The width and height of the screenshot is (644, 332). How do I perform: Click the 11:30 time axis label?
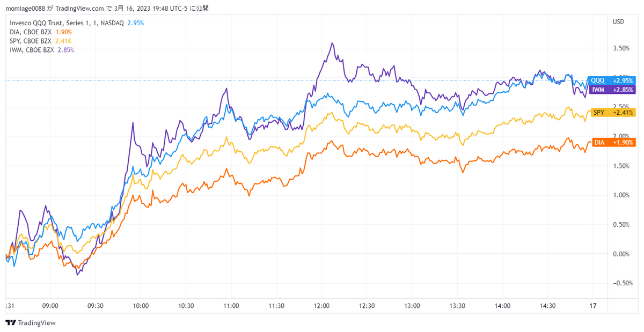(276, 306)
